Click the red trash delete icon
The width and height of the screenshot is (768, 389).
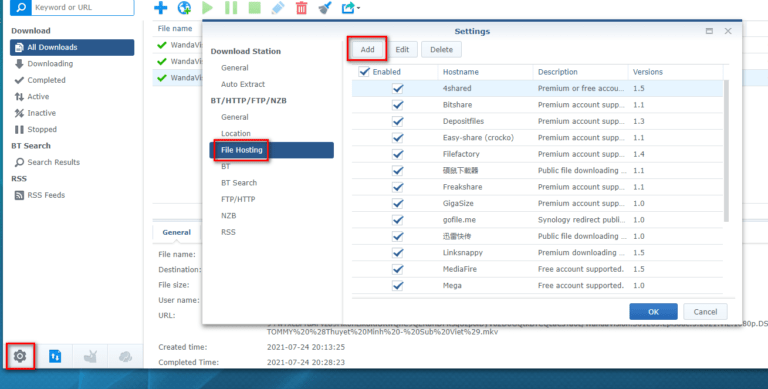[302, 7]
